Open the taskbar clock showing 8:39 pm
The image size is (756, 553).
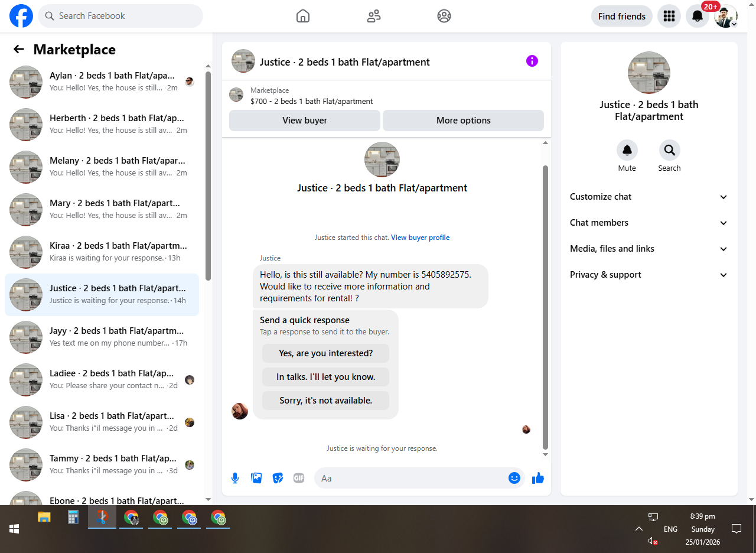coord(702,529)
